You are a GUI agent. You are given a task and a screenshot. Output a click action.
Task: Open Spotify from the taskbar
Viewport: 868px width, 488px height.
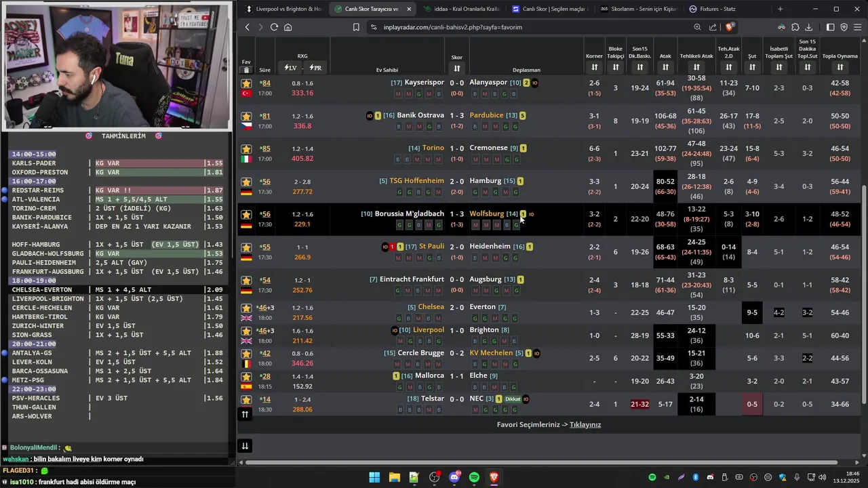click(x=474, y=477)
